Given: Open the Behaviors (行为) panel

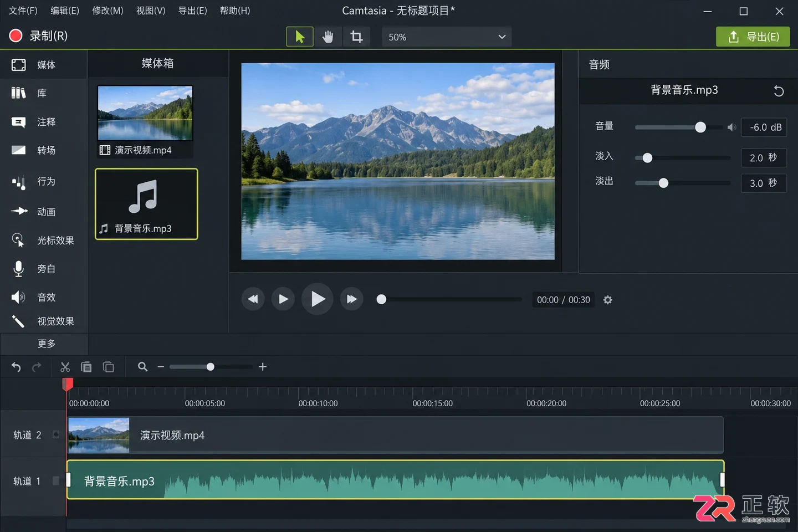Looking at the screenshot, I should click(x=44, y=181).
